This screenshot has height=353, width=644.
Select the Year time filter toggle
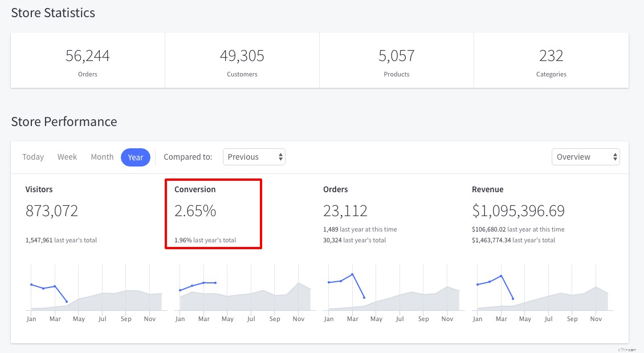(135, 157)
